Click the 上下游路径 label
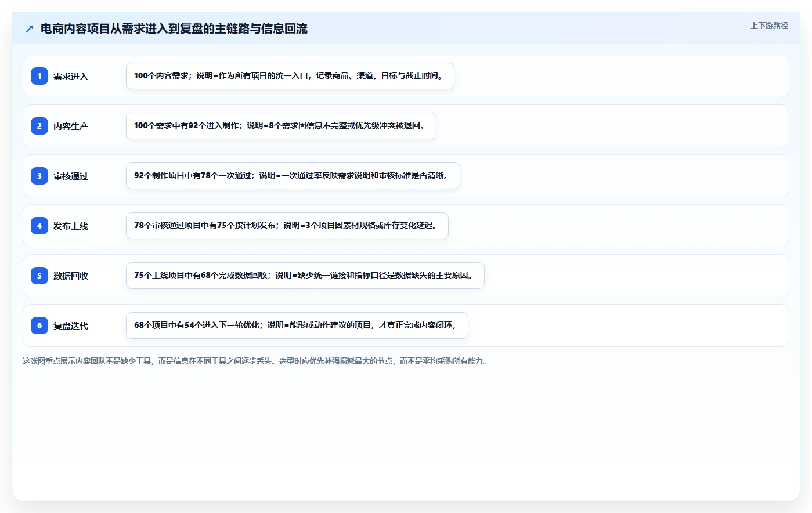The width and height of the screenshot is (812, 513). click(x=769, y=26)
